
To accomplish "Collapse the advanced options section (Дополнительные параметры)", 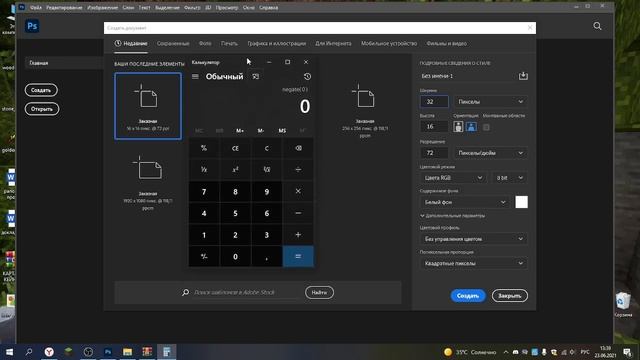I will 453,216.
